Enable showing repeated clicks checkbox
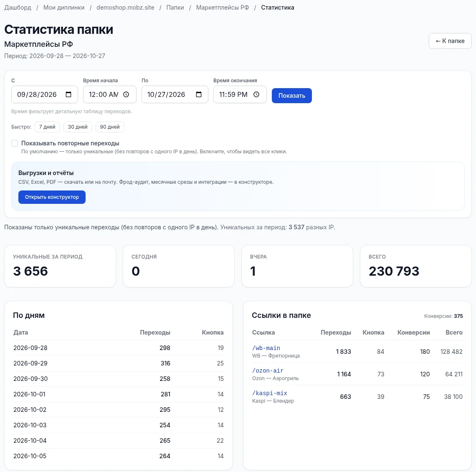The image size is (476, 472). click(x=15, y=143)
